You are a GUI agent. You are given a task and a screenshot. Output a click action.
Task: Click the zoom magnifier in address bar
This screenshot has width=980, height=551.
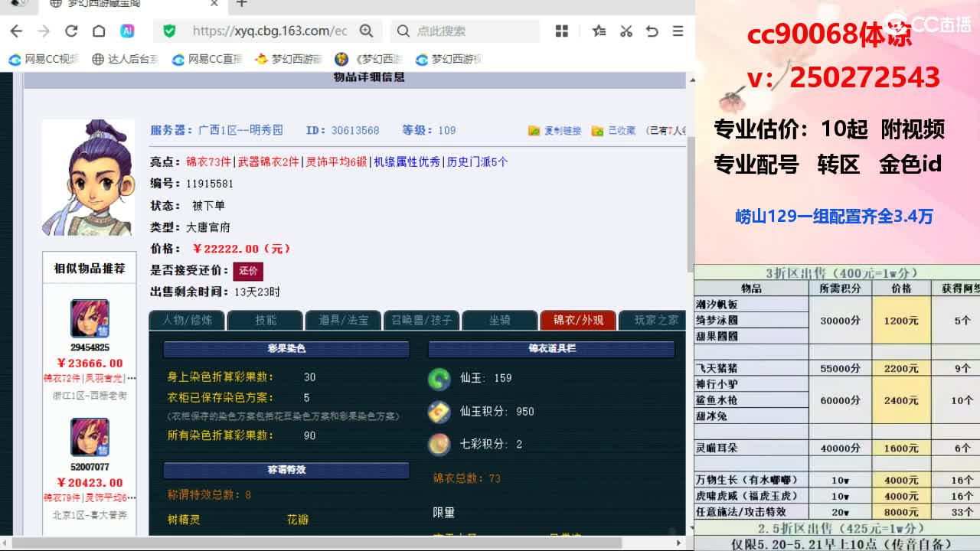(366, 31)
